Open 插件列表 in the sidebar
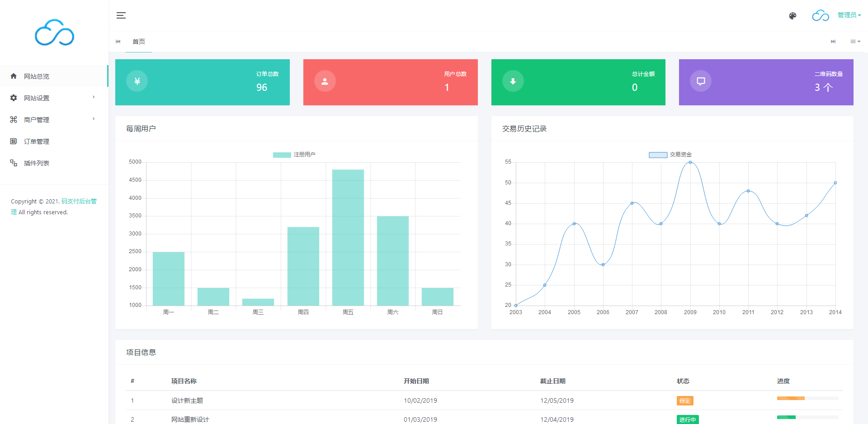Viewport: 868px width, 424px height. coord(37,163)
